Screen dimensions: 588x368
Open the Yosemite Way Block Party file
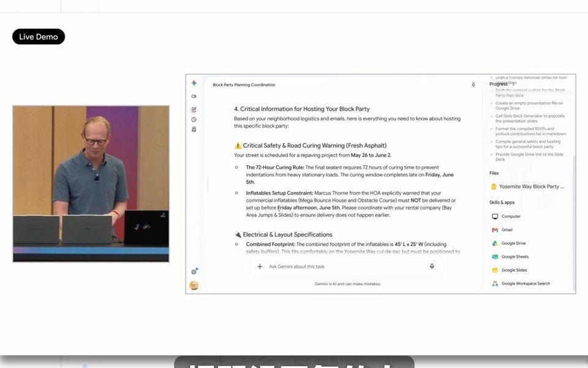click(x=527, y=186)
